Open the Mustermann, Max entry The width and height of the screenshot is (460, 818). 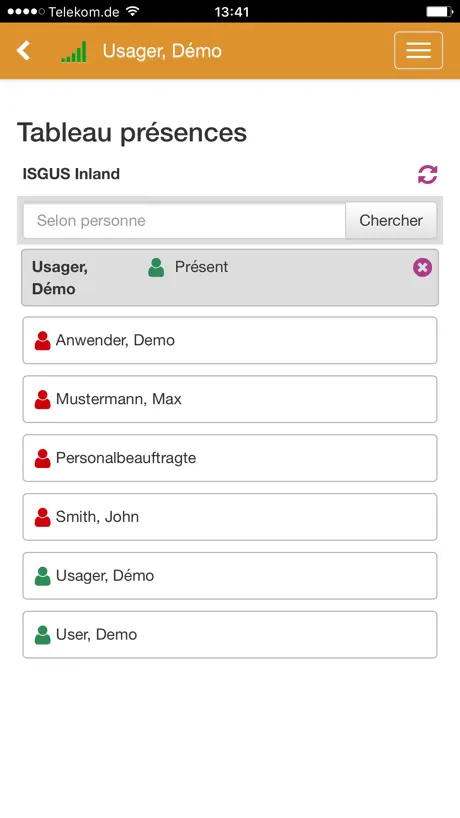pyautogui.click(x=229, y=399)
